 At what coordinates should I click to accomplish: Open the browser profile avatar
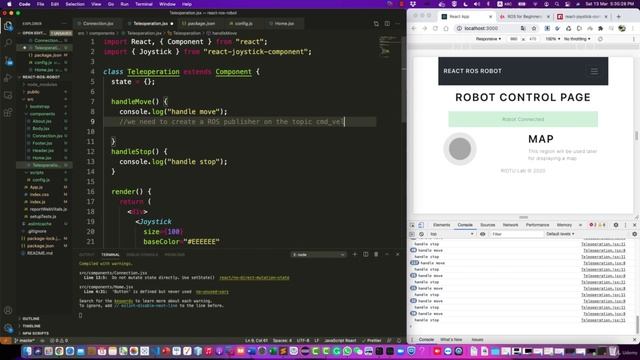622,28
